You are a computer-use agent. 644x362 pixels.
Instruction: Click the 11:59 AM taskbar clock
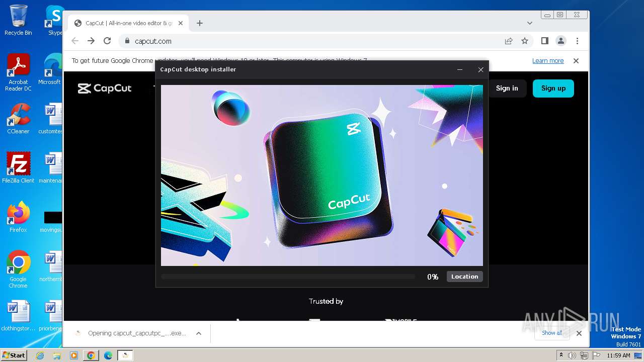point(618,355)
